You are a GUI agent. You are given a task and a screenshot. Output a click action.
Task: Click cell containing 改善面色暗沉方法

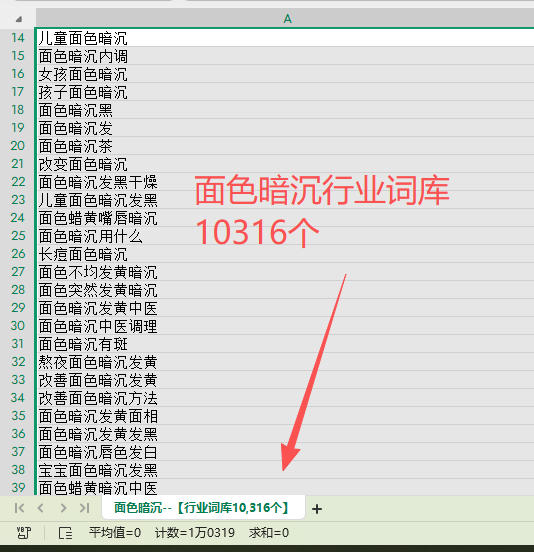pyautogui.click(x=285, y=397)
